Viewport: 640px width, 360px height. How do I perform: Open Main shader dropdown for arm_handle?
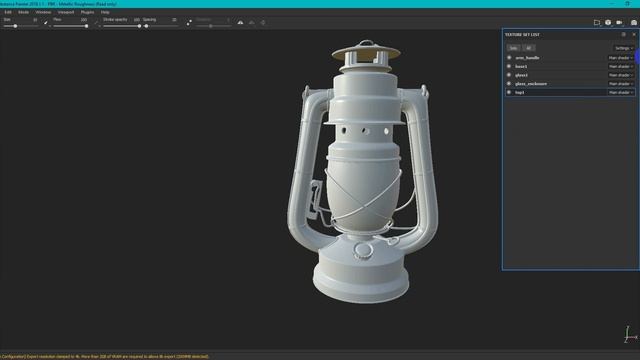[x=621, y=58]
